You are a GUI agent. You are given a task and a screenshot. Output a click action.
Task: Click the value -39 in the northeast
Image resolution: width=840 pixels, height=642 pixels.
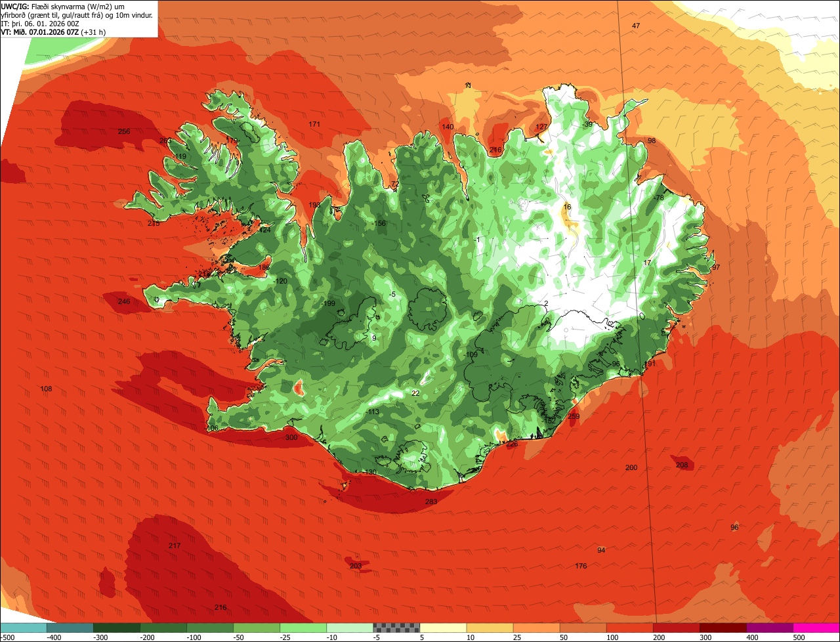[x=587, y=124]
